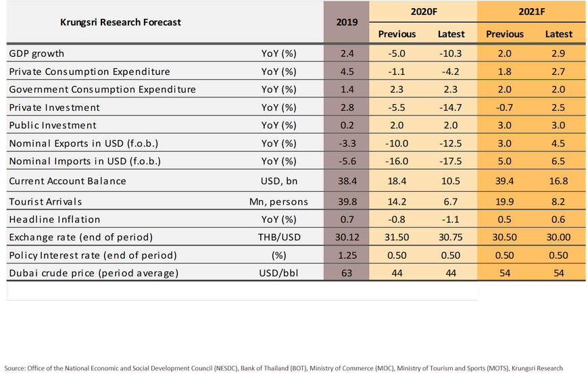The width and height of the screenshot is (588, 377).
Task: Select the 2021F column group header
Action: coord(532,11)
